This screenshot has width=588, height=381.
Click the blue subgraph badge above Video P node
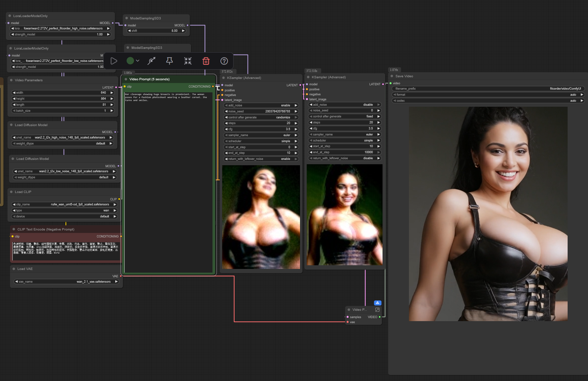click(x=378, y=303)
